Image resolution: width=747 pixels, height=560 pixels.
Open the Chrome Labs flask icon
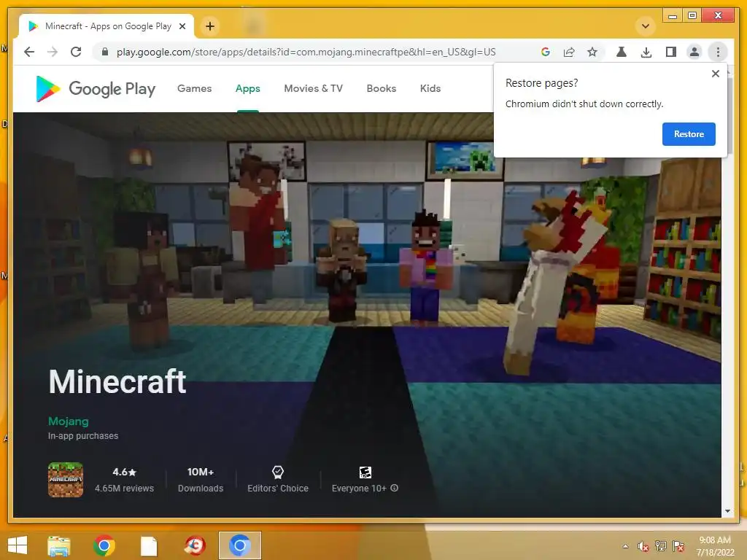tap(622, 52)
